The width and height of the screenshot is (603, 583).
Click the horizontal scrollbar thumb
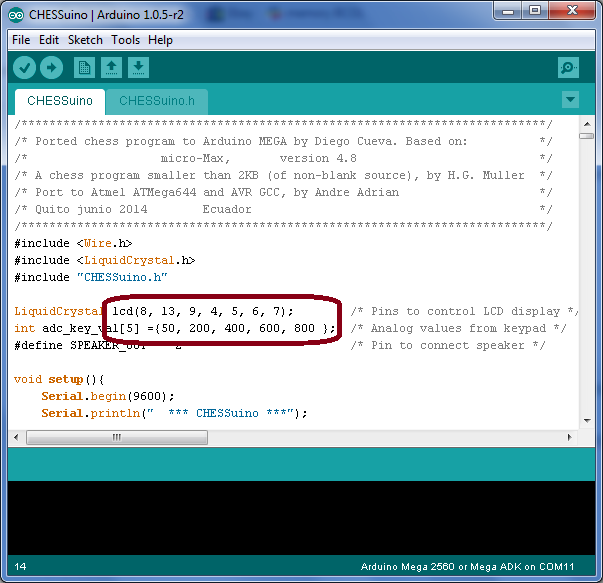pyautogui.click(x=117, y=437)
